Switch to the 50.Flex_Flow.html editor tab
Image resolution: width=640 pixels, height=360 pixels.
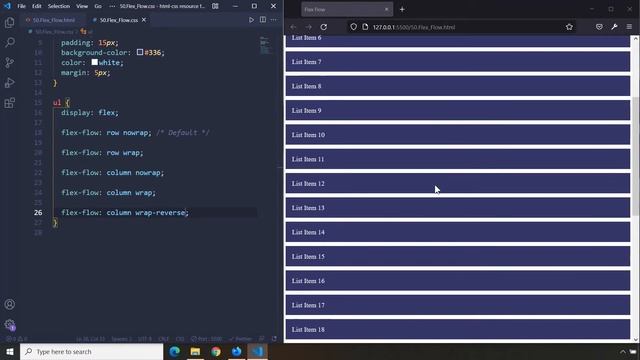tap(54, 20)
